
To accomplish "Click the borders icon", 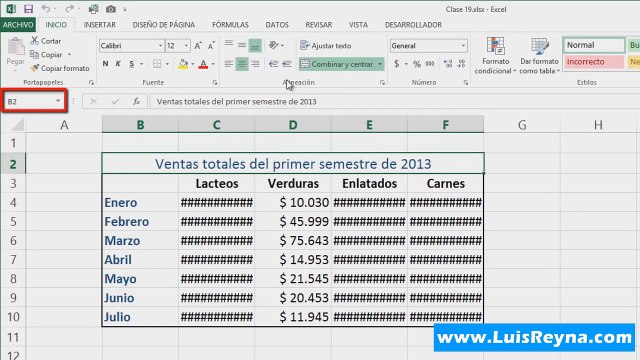I will [x=157, y=64].
